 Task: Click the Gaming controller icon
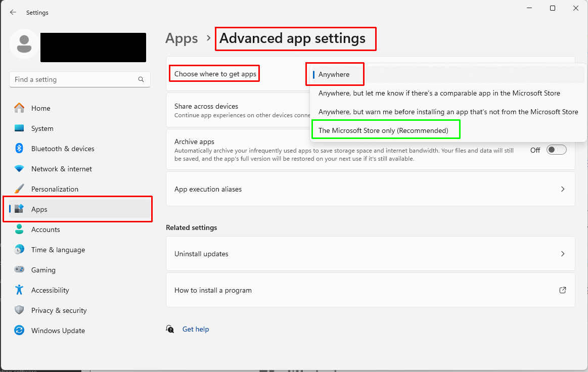click(x=19, y=269)
